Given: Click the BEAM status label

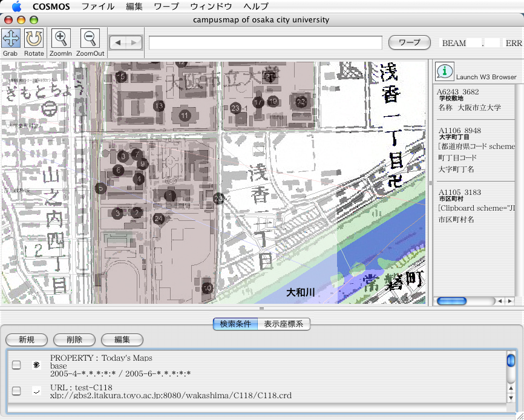Looking at the screenshot, I should click(454, 44).
